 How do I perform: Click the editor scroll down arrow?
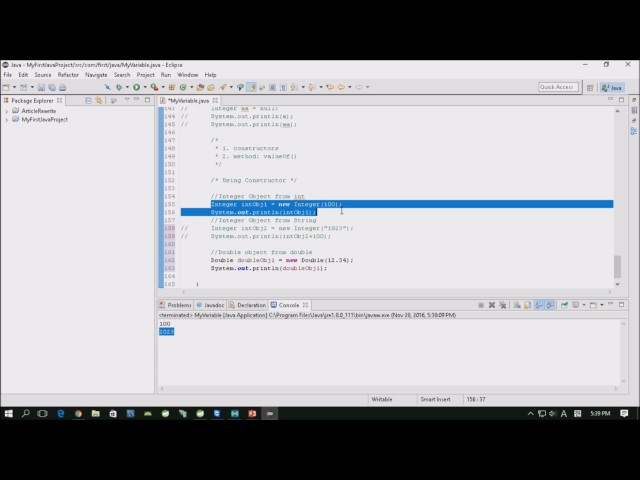pos(617,284)
